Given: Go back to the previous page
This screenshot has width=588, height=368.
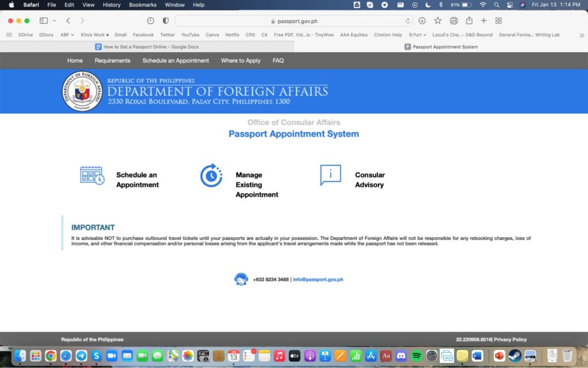Looking at the screenshot, I should tap(68, 21).
